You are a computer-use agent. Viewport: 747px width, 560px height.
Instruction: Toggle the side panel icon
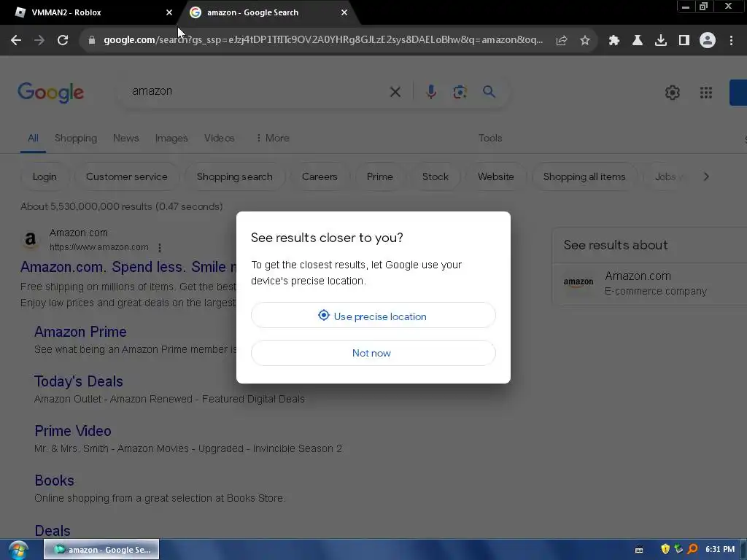coord(684,40)
